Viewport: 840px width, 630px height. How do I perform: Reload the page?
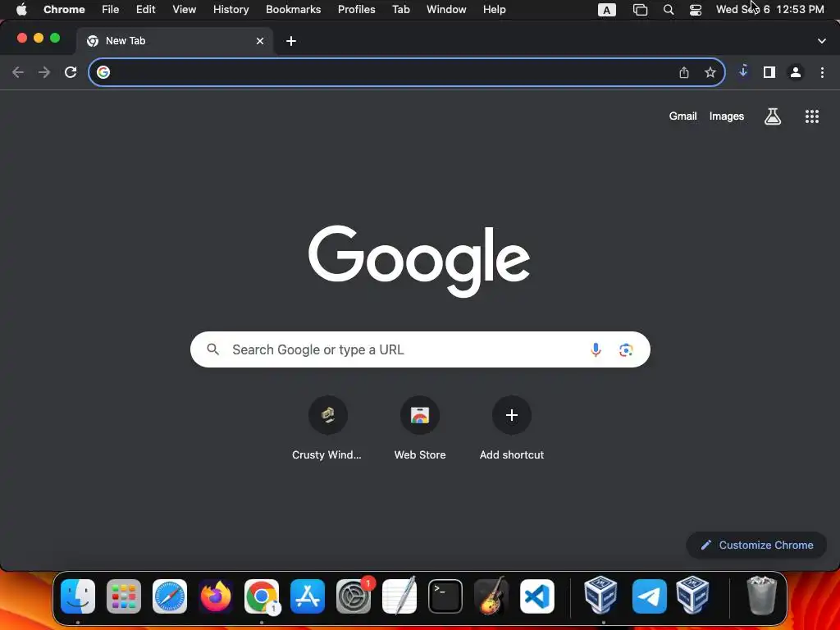71,72
